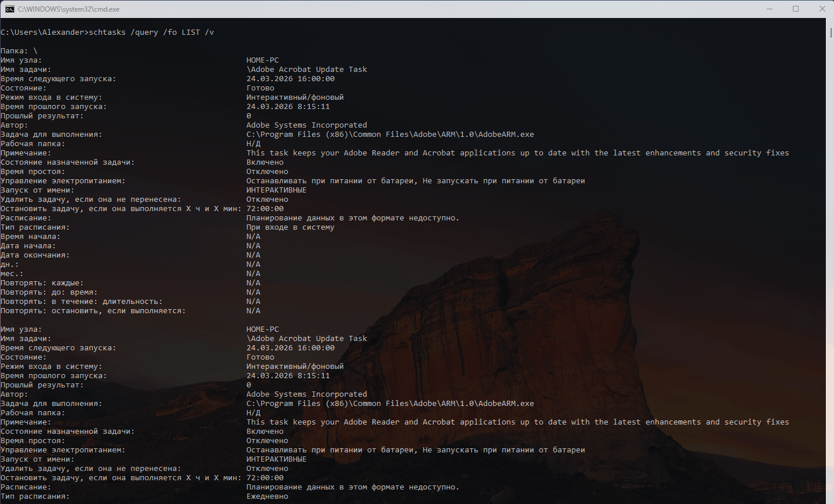This screenshot has height=504, width=834.
Task: Click the prompt path 'C:\Users\Alexander>'
Action: pos(45,32)
